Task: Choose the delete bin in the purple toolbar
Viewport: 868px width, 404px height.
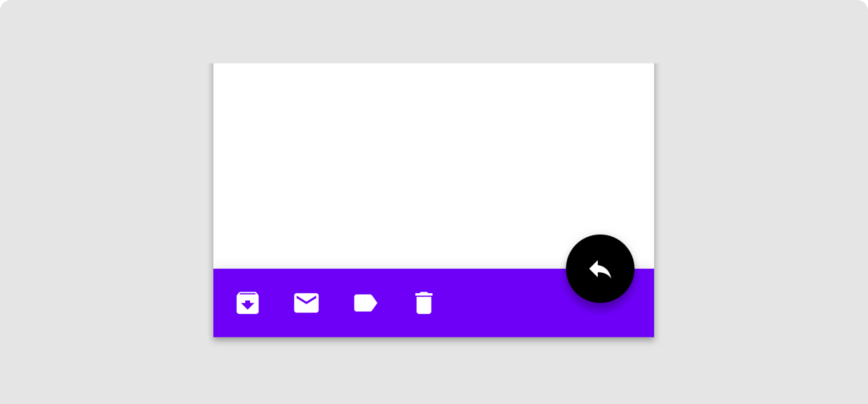Action: pyautogui.click(x=424, y=303)
